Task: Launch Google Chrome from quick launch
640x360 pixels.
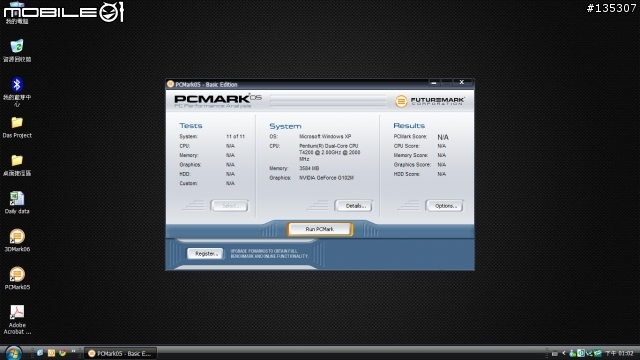Action: pos(62,353)
